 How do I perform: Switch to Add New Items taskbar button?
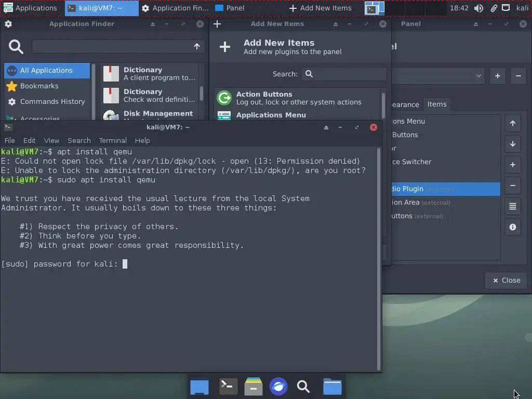coord(320,8)
